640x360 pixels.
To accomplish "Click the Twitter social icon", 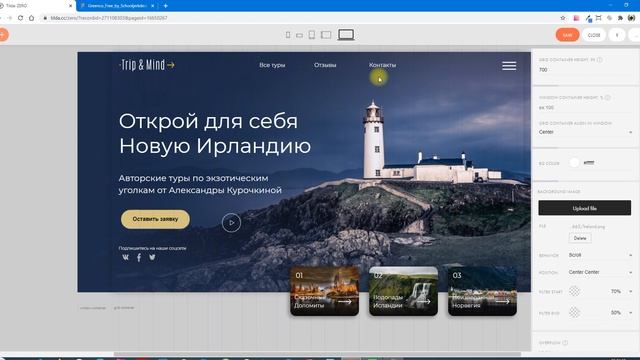I will [x=152, y=257].
